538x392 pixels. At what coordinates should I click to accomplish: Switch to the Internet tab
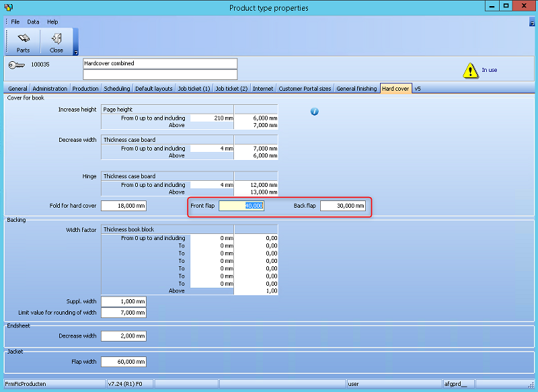263,89
